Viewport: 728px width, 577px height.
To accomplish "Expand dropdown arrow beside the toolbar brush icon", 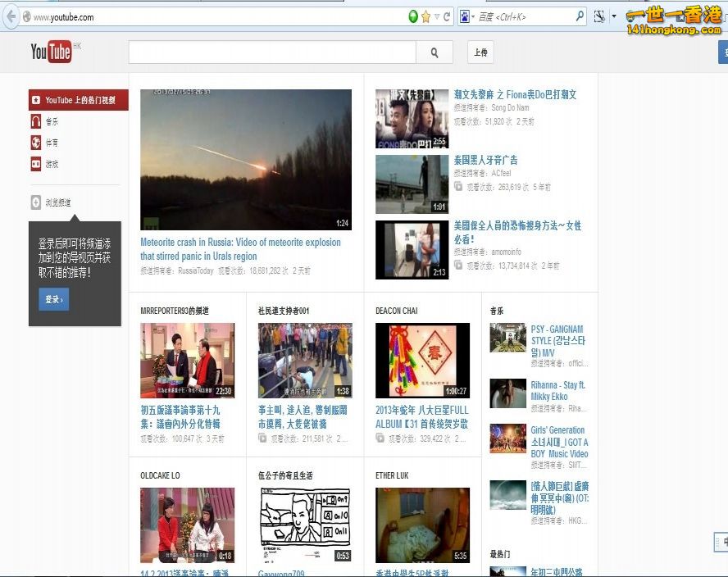I will click(613, 16).
